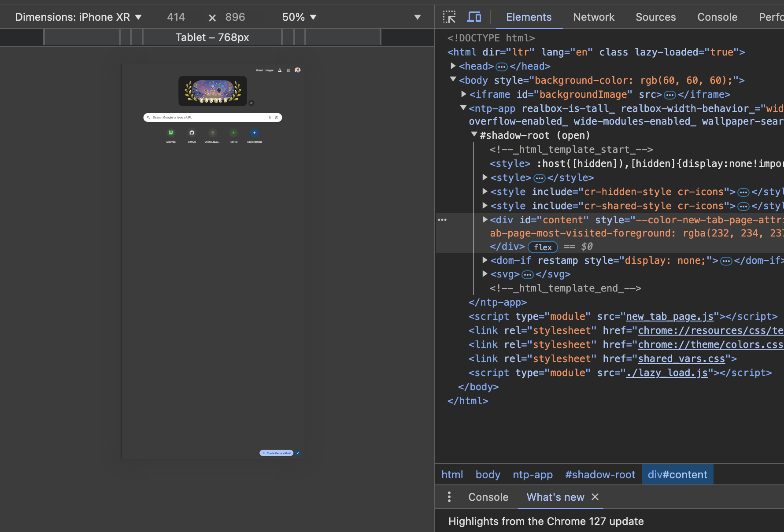Switch to the drawer Console tab
Image resolution: width=784 pixels, height=532 pixels.
point(488,497)
